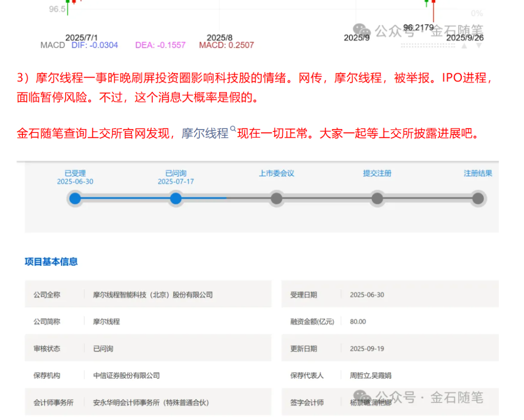
Task: Select the 2025-06-30 value in 受理日期 row
Action: click(367, 295)
